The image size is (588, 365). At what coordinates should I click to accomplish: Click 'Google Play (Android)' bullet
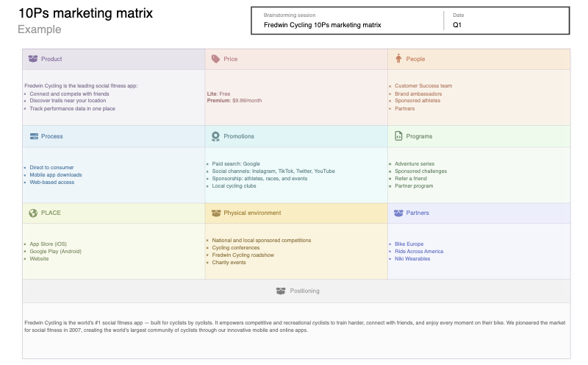tap(56, 252)
